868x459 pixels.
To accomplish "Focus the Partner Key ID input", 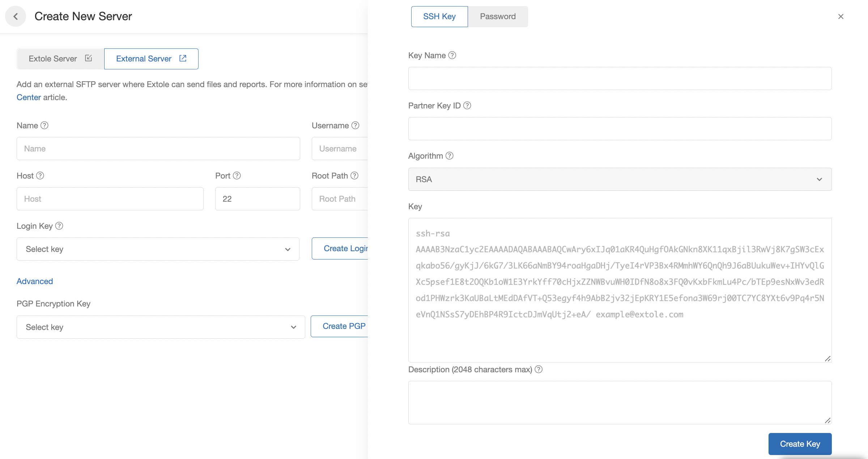I will [x=620, y=129].
